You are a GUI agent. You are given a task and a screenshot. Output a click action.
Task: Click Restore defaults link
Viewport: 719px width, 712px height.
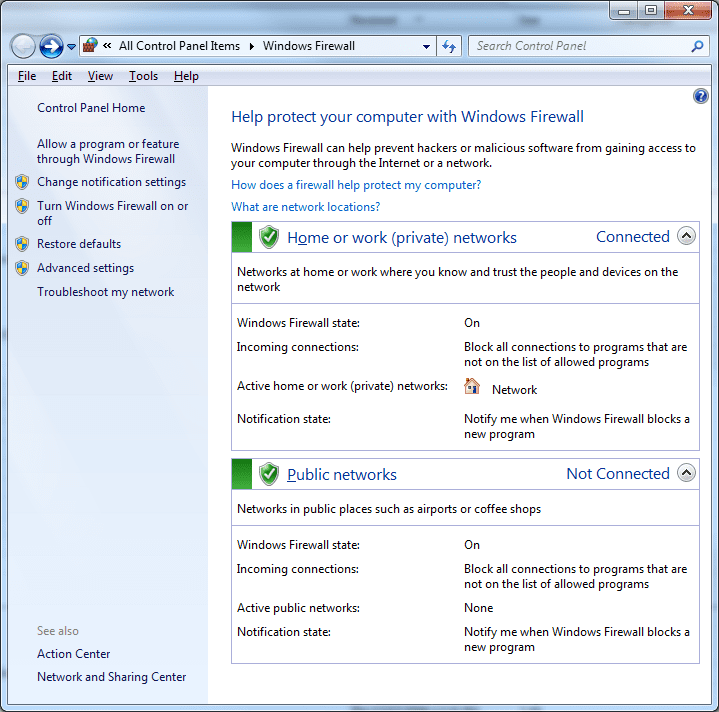click(79, 244)
